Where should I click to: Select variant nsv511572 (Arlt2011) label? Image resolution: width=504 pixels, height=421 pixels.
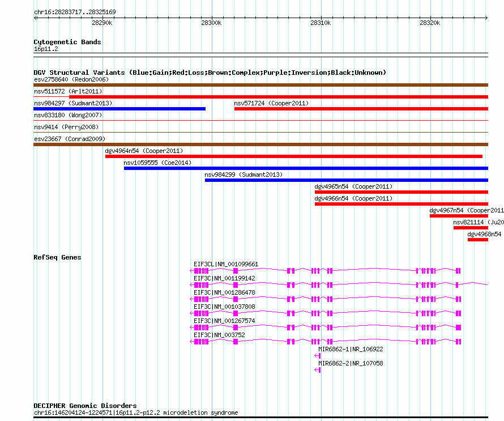68,91
